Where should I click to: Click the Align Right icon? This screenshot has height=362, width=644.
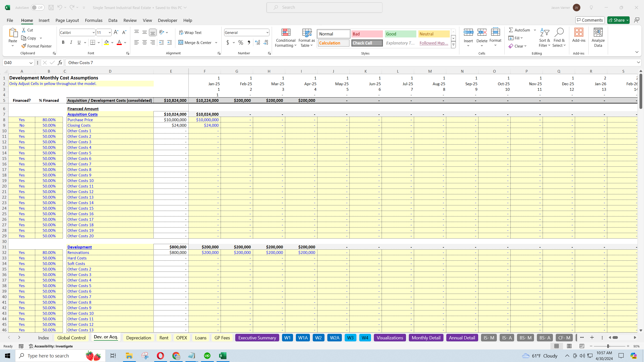click(153, 42)
